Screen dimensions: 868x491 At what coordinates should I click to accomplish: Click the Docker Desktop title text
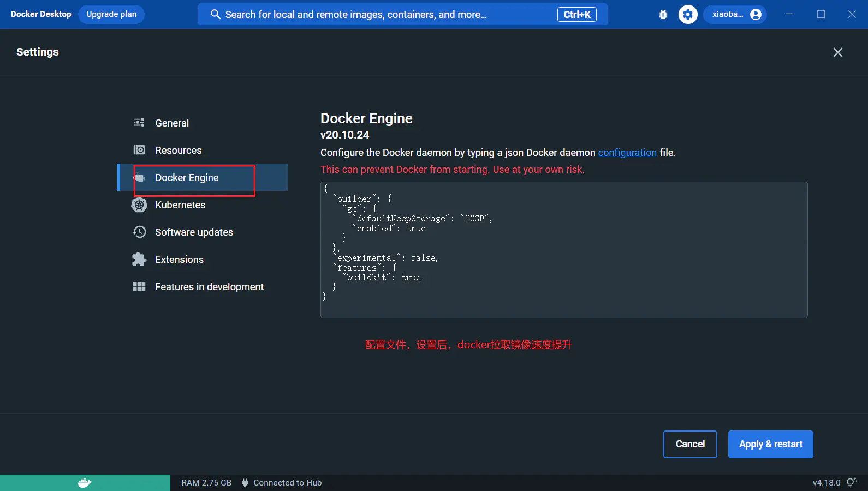pos(41,14)
